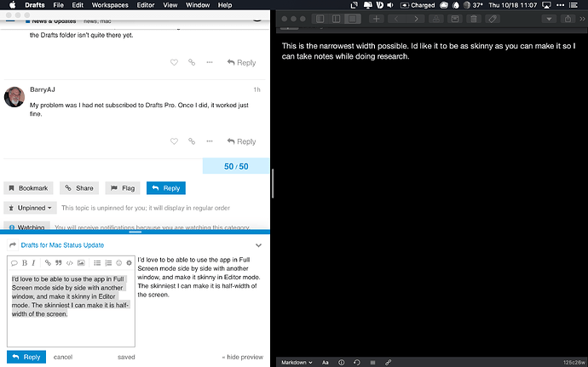This screenshot has width=588, height=367.
Task: Click the blue Reply button below the topic
Action: 166,188
